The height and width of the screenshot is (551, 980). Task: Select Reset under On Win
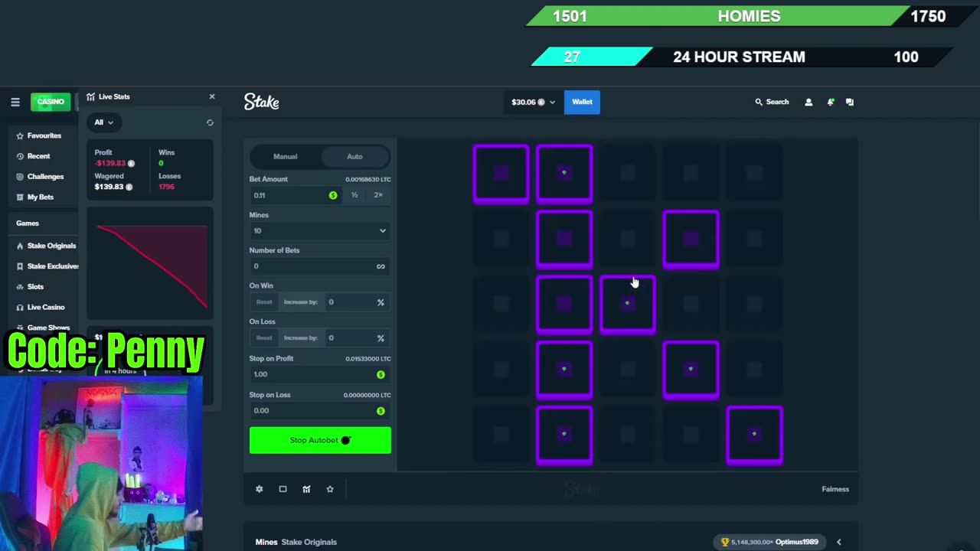click(x=264, y=302)
